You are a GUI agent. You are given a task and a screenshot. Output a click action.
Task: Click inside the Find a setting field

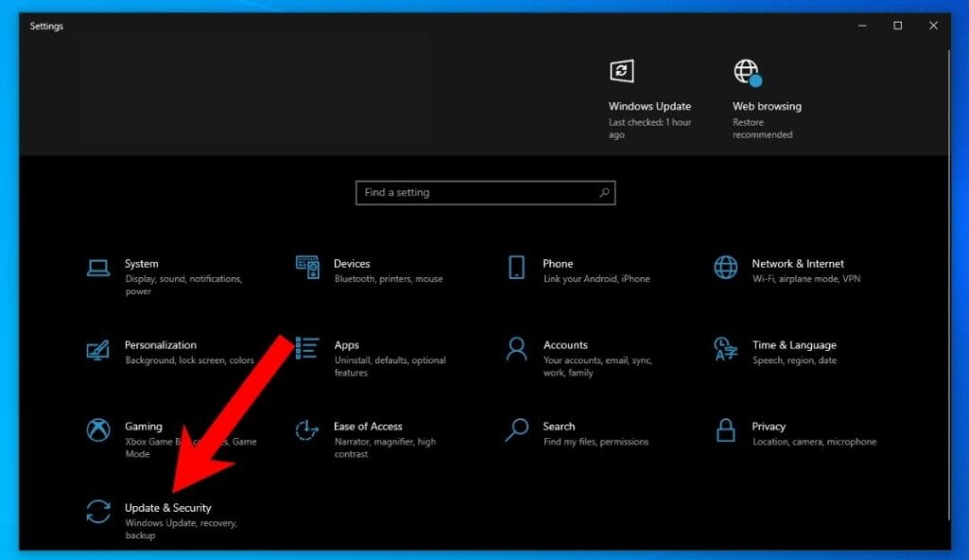point(485,193)
